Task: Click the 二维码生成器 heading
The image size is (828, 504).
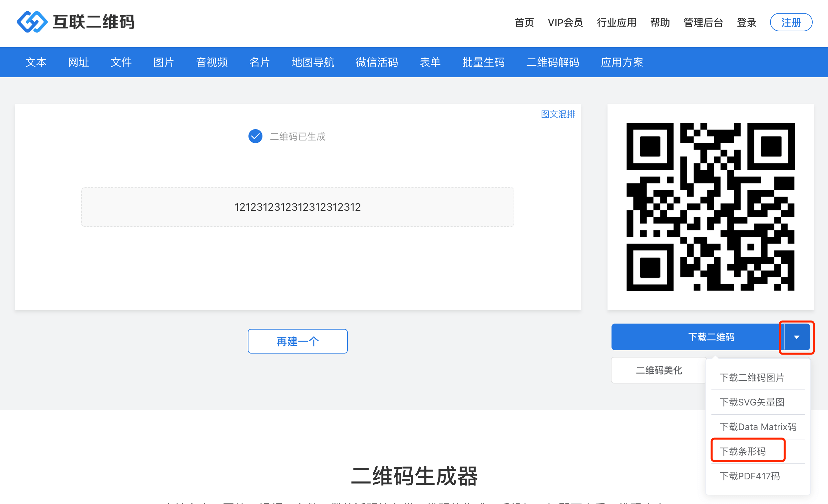Action: click(x=414, y=476)
